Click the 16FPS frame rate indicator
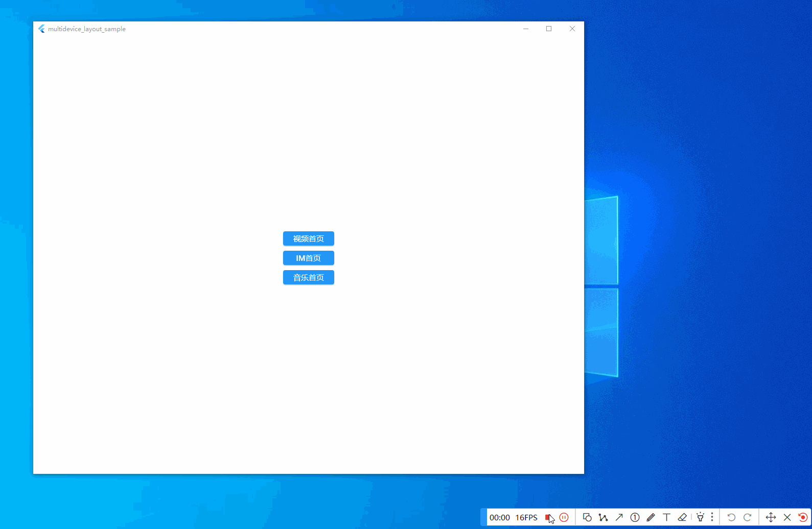 526,517
